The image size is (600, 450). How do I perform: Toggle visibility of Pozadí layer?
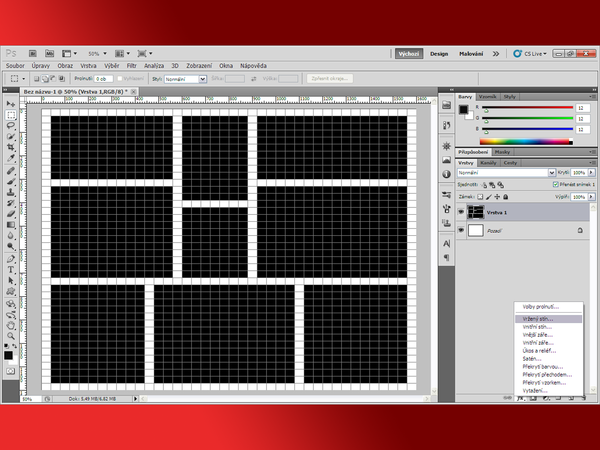point(461,231)
